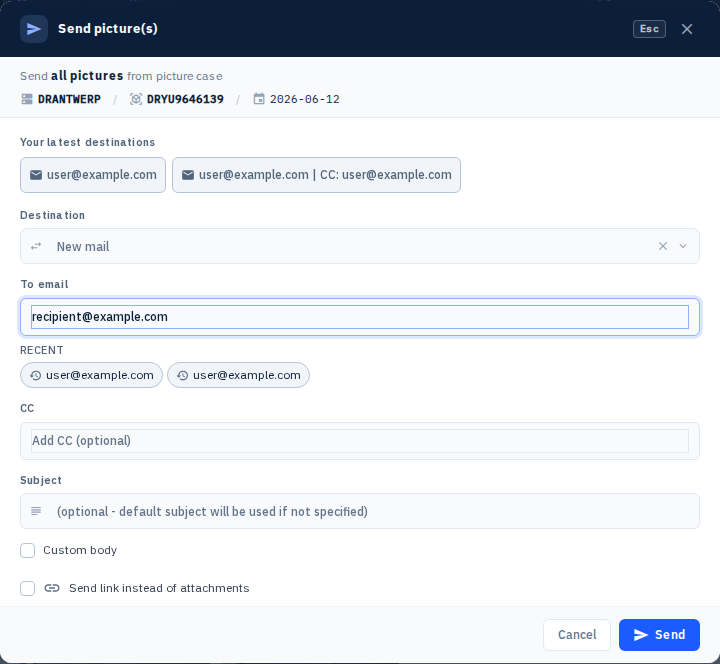This screenshot has width=720, height=664.
Task: Click the calendar icon beside 2026-06-12
Action: 259,99
